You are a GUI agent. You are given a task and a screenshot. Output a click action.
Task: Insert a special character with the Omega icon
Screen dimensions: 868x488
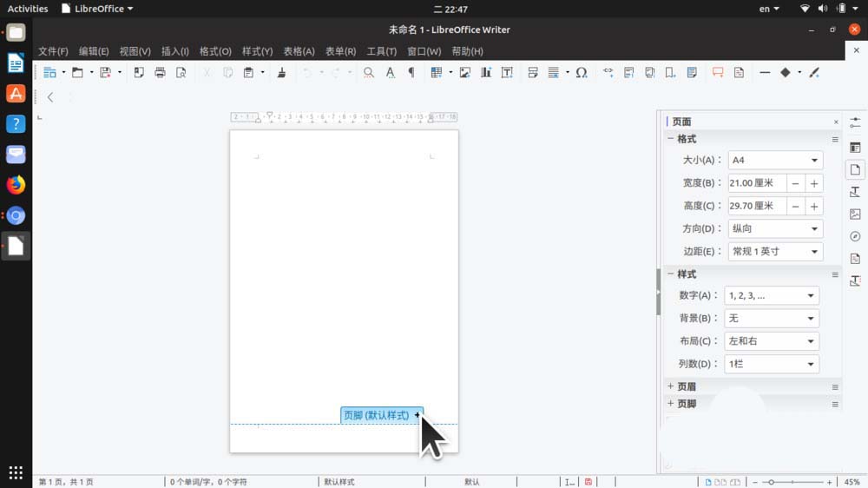tap(582, 73)
